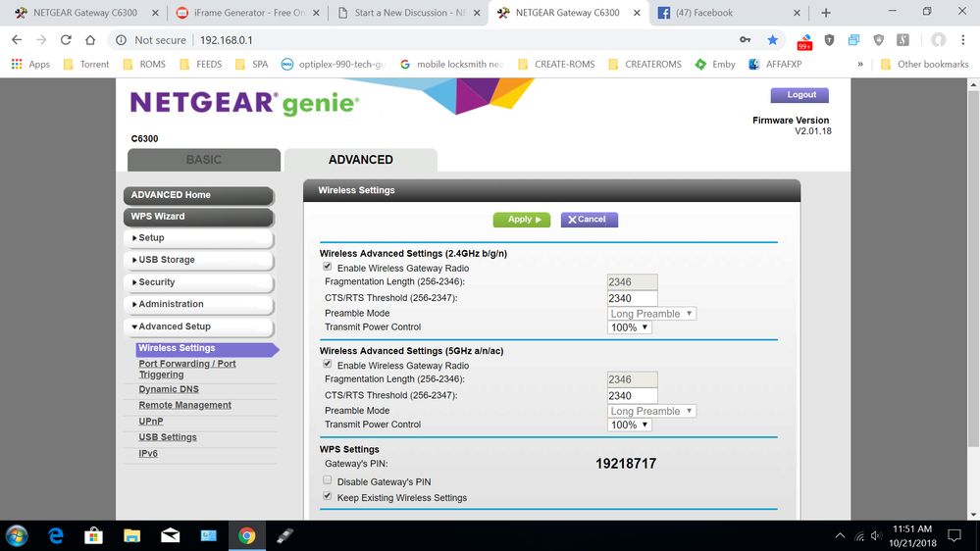The image size is (980, 551).
Task: Expand the Administration section
Action: click(199, 304)
